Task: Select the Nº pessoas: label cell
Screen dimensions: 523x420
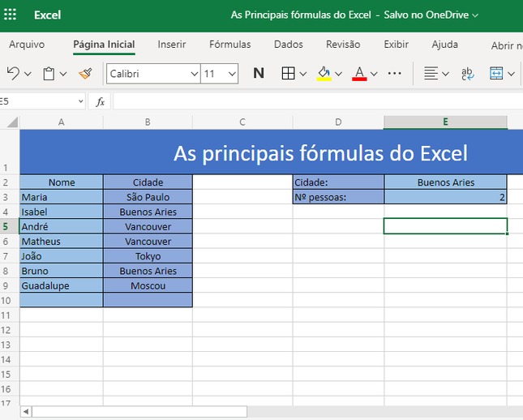Action: (338, 197)
